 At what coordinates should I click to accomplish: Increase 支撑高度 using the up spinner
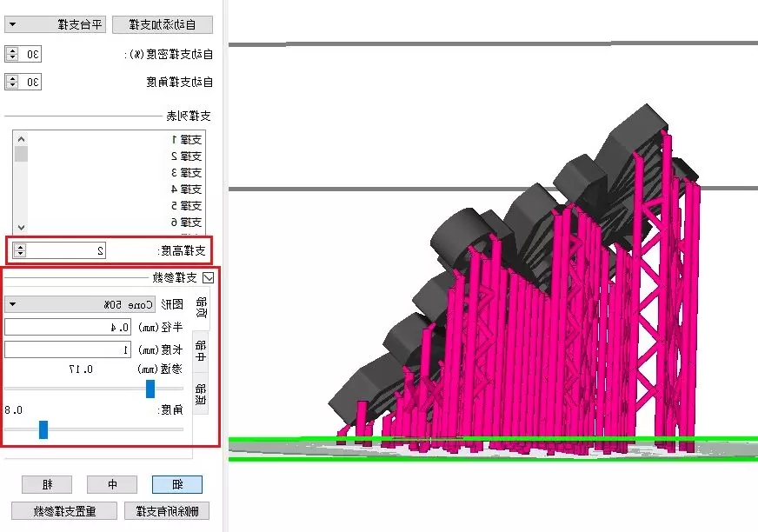pyautogui.click(x=20, y=247)
